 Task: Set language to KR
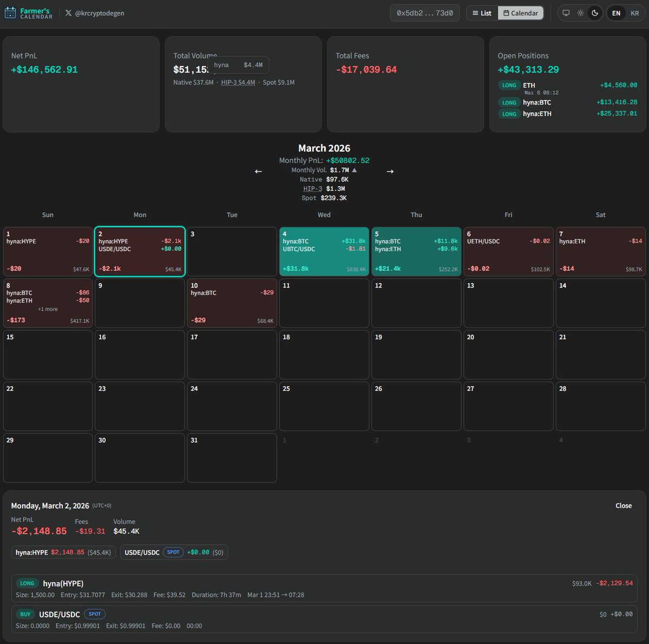(635, 13)
